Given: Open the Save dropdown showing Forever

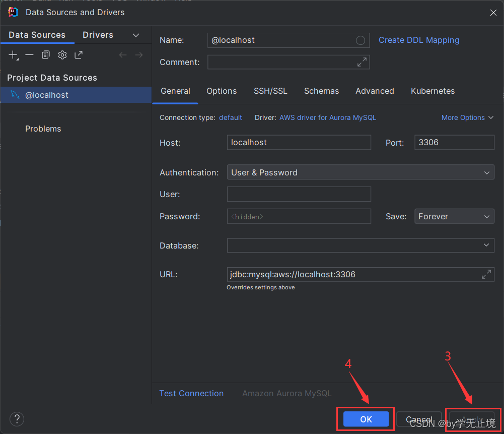Looking at the screenshot, I should 486,216.
